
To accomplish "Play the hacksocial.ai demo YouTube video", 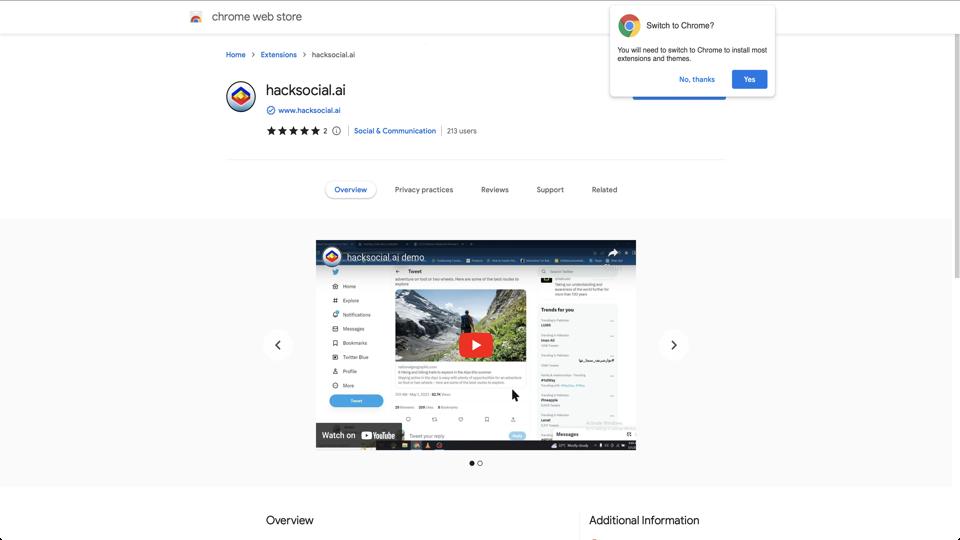I will pyautogui.click(x=475, y=345).
